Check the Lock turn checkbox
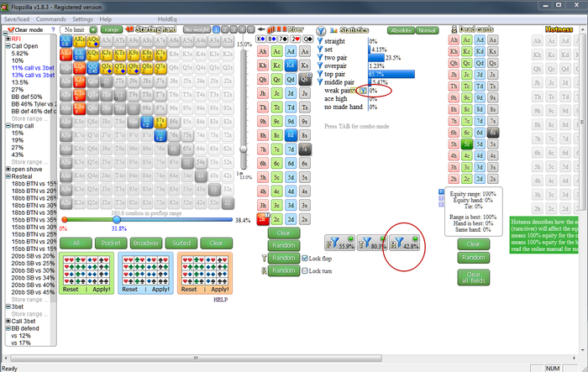 [x=304, y=270]
